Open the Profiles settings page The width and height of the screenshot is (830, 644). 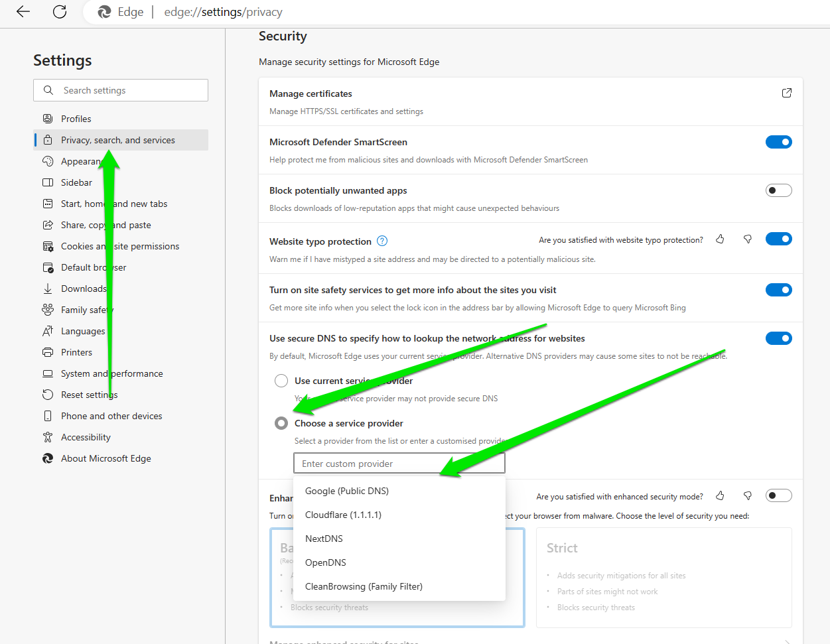(x=121, y=119)
